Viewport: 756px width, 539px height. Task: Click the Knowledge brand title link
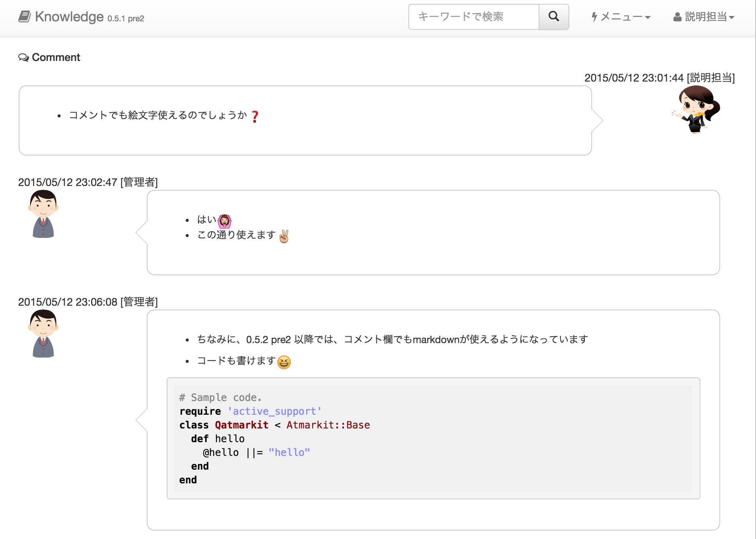coord(69,17)
